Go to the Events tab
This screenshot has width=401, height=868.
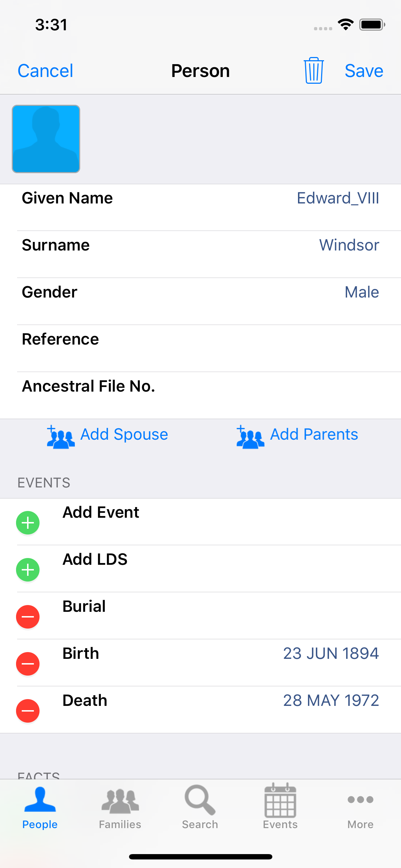pos(280,807)
